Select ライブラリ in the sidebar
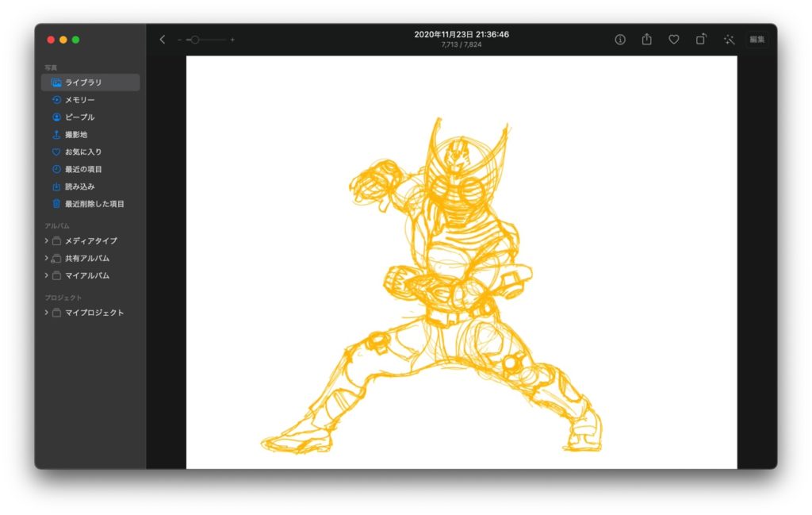812x515 pixels. click(x=90, y=83)
